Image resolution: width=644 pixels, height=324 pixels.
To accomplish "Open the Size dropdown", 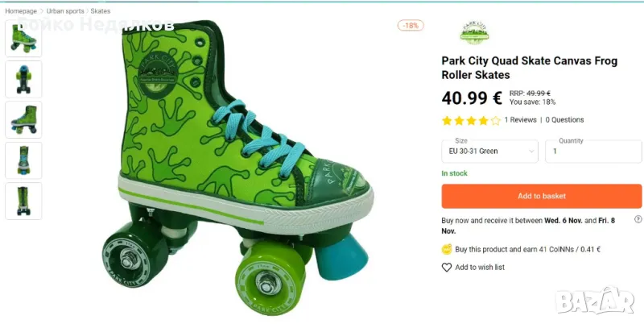I will 489,151.
